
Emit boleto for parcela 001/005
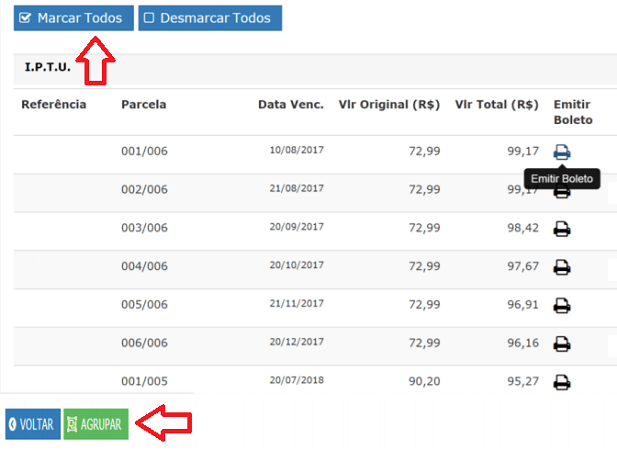562,381
